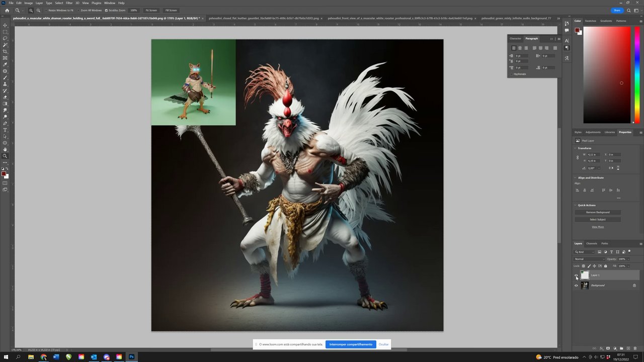
Task: Uncheck the Scrubby Zoom checkbox
Action: click(106, 10)
